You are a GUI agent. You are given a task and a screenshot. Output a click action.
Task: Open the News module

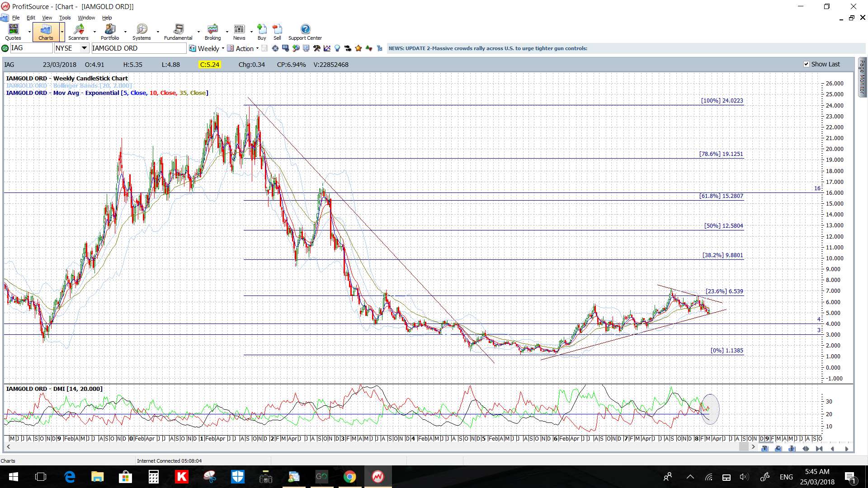(x=239, y=32)
